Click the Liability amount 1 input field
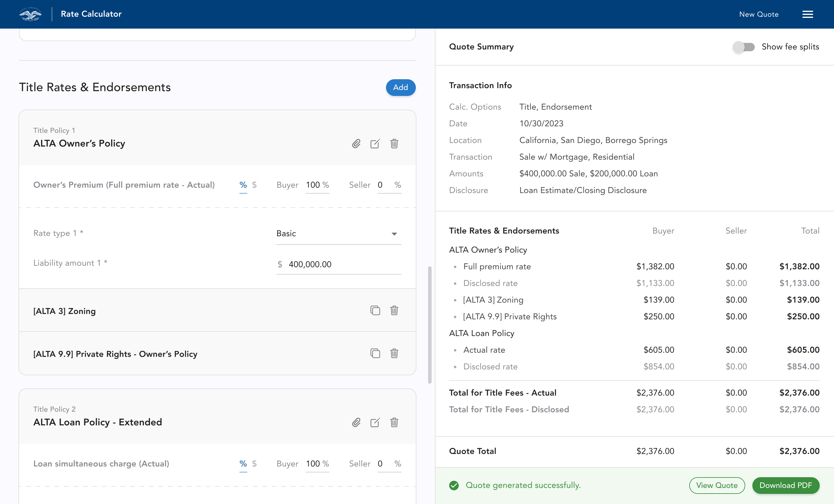This screenshot has height=504, width=834. 338,264
